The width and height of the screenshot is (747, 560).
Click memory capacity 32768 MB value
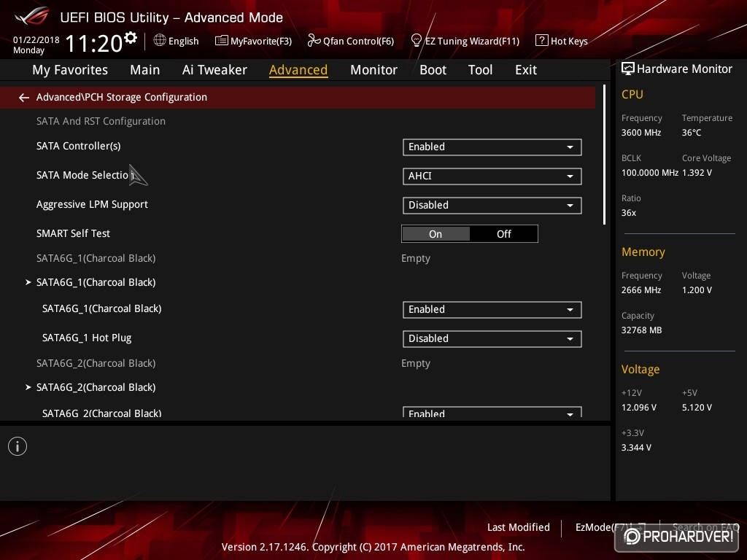pyautogui.click(x=642, y=330)
